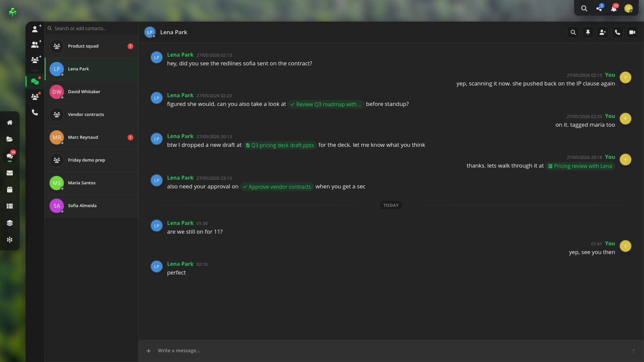
Task: Open the calls phone icon in chat sidebar
Action: [x=35, y=112]
